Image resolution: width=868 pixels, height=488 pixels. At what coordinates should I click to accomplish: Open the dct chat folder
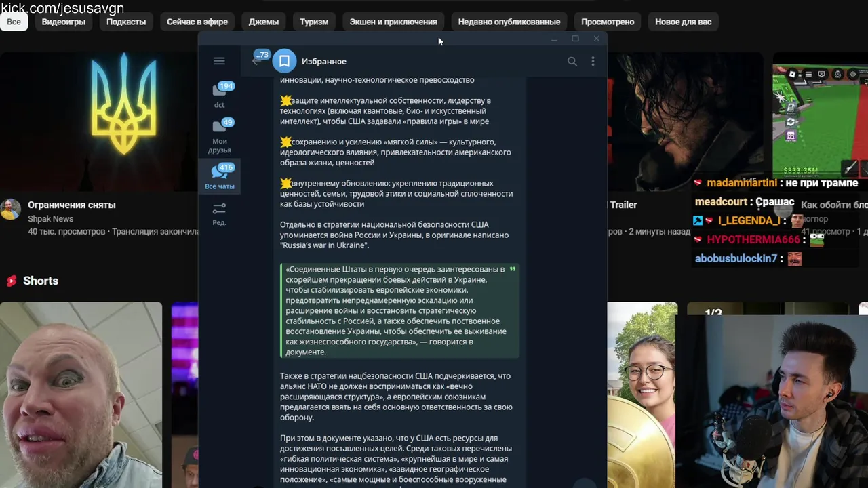coord(219,95)
